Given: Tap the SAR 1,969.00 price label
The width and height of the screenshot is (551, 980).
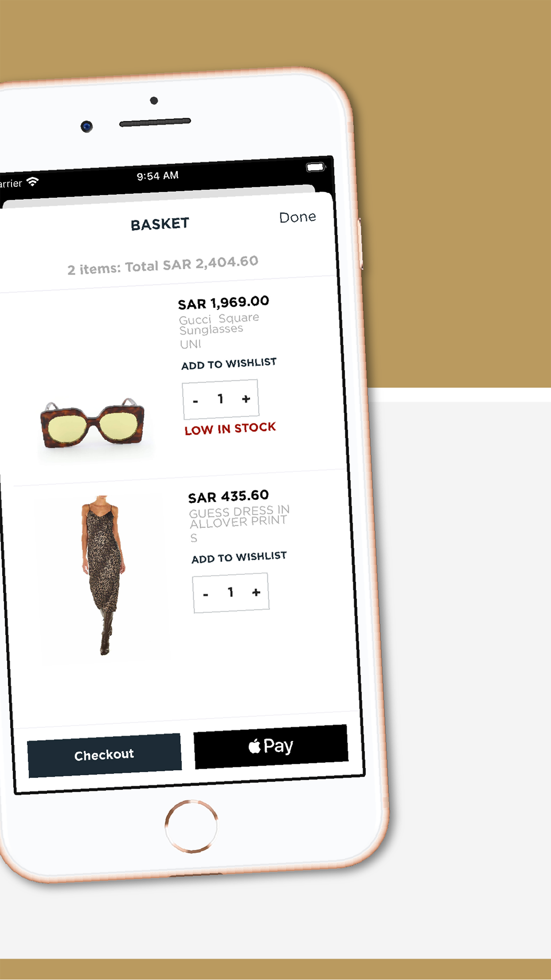Looking at the screenshot, I should pyautogui.click(x=224, y=303).
